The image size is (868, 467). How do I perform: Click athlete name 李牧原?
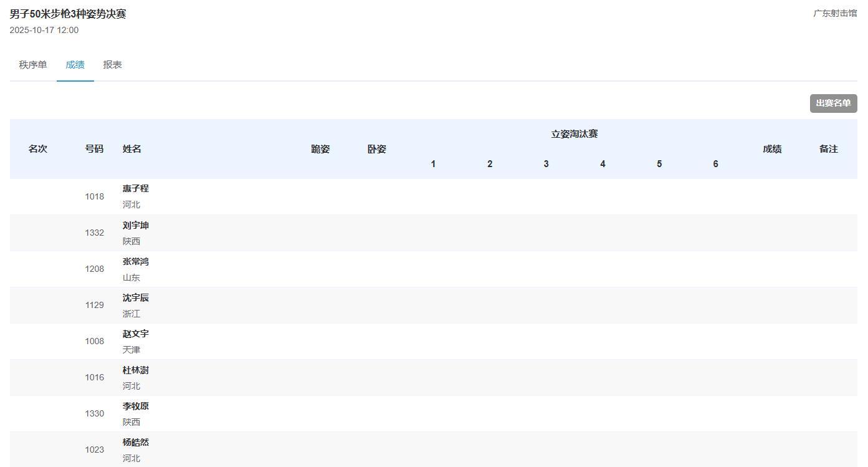tap(135, 407)
